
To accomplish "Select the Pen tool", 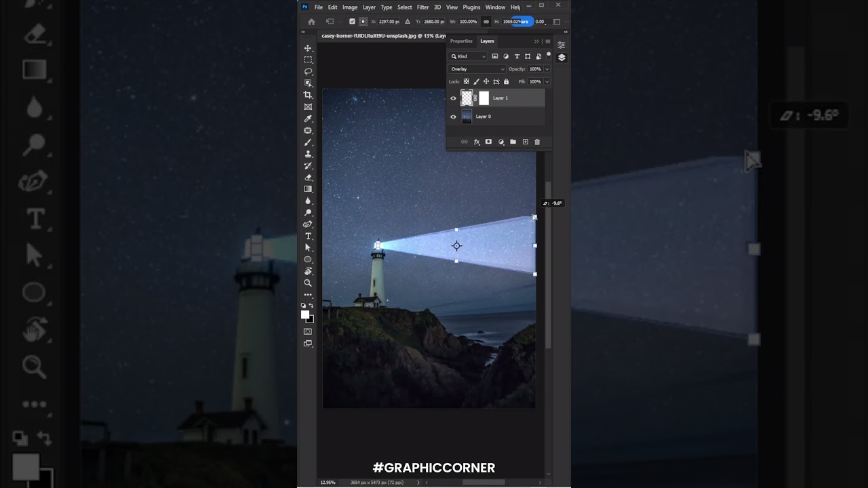I will point(308,224).
